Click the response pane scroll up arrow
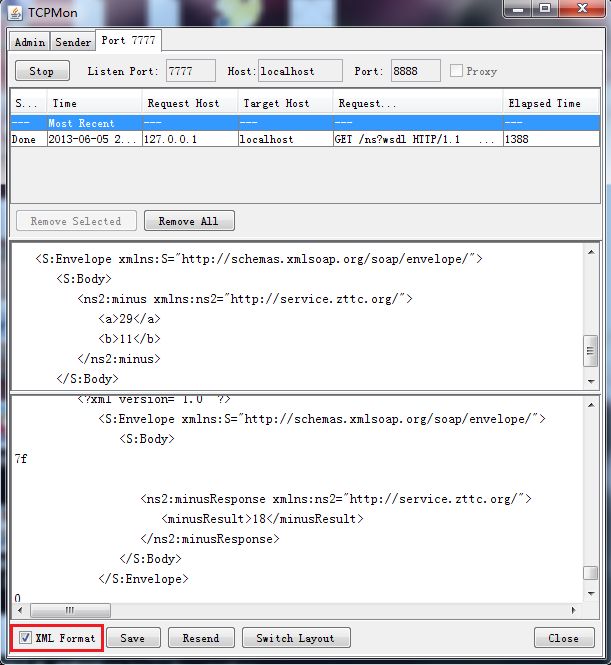The image size is (611, 665). (591, 405)
